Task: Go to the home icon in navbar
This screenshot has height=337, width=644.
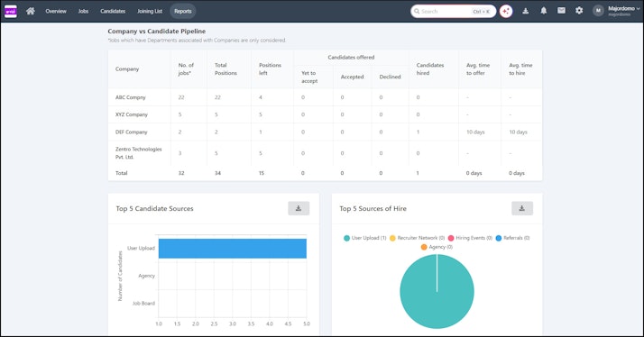Action: pos(31,11)
